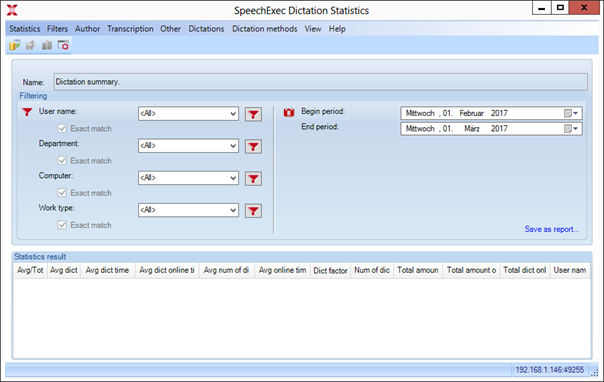
Task: Click the toolbar icon with red gear window
Action: (63, 45)
